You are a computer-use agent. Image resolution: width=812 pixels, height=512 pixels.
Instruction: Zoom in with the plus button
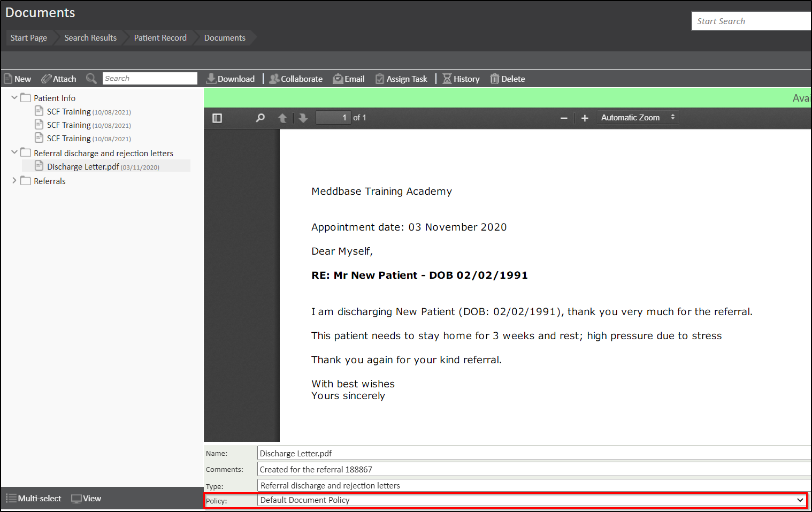pos(585,118)
